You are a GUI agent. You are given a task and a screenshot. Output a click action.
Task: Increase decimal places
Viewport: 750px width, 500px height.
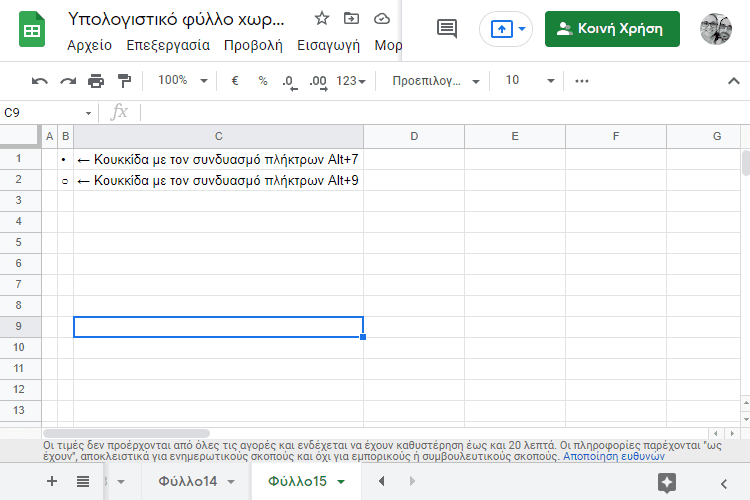click(319, 81)
